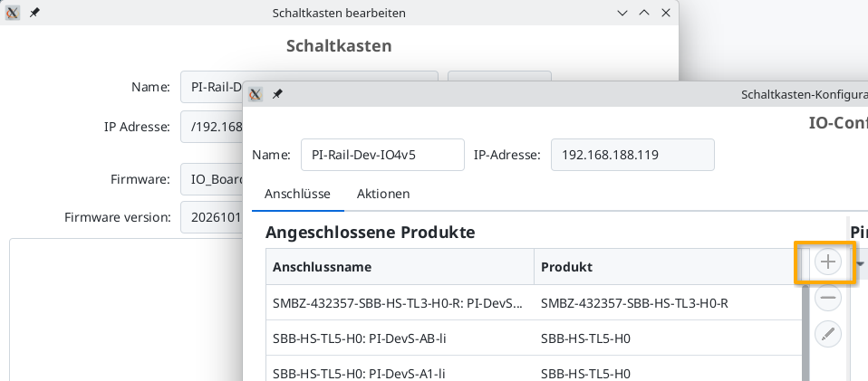Edit selected product with pencil button
868x381 pixels.
[827, 335]
